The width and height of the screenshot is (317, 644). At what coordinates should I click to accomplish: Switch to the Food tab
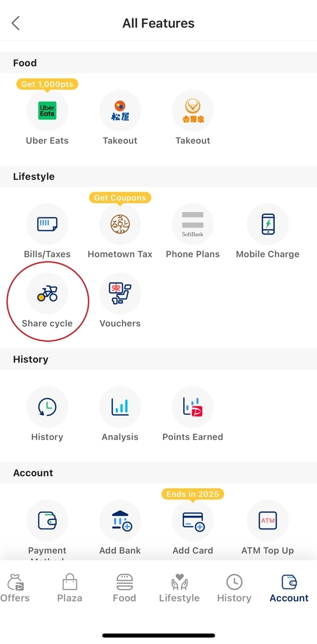(124, 588)
